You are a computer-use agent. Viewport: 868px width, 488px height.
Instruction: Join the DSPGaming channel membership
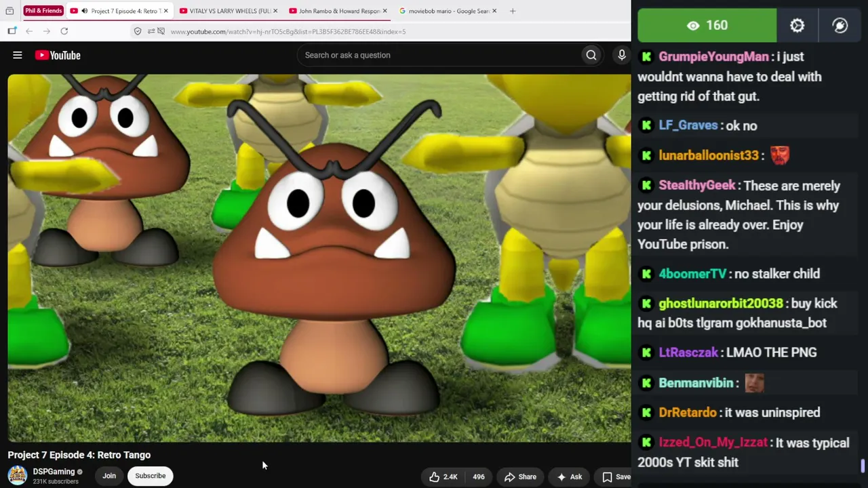point(109,476)
